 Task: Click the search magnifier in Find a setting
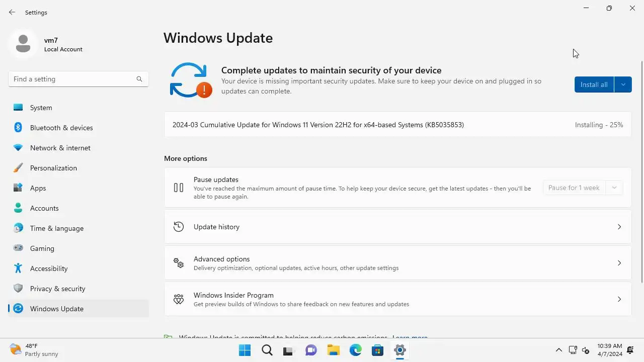click(x=139, y=79)
